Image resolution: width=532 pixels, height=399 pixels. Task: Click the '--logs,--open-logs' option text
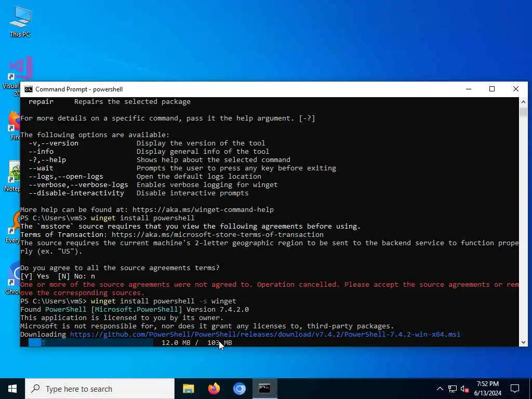[x=66, y=177]
